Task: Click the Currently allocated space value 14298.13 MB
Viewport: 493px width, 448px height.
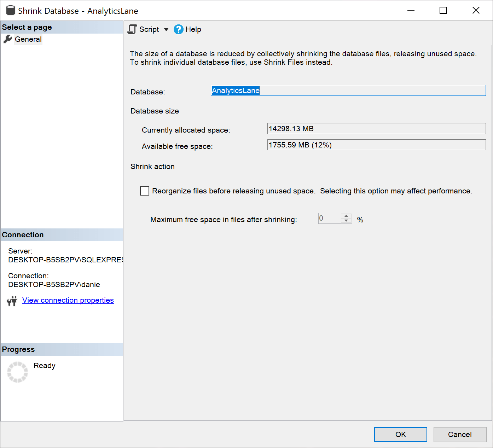Action: coord(377,128)
